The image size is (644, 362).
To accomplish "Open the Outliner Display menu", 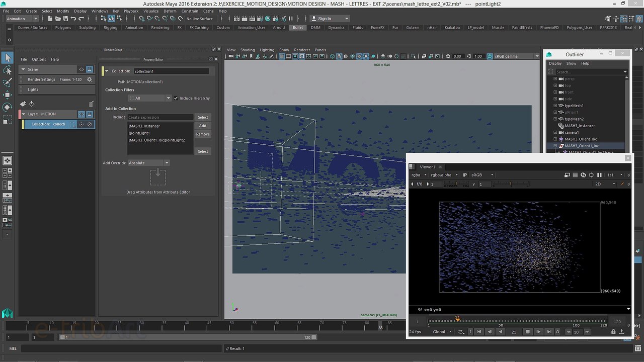I will (x=555, y=63).
